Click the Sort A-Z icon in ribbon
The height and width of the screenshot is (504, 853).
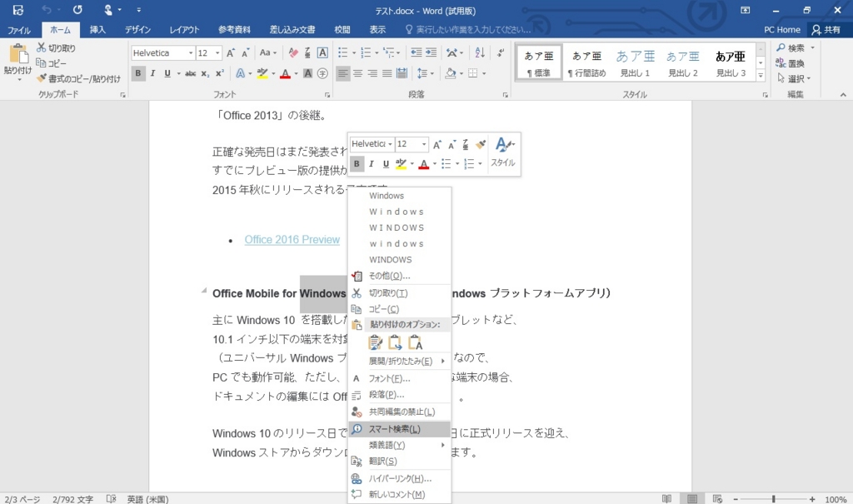click(x=480, y=52)
